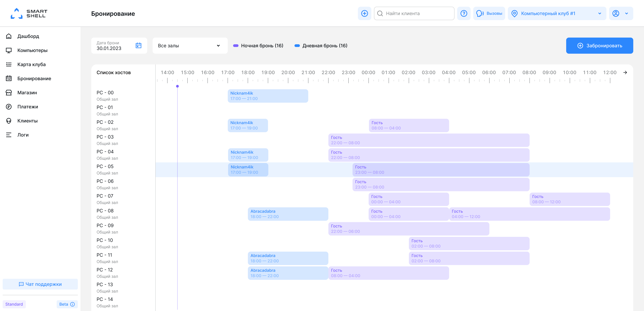Select Nicknam4ik 17:00—19:00 booking on PC-04

click(x=248, y=155)
